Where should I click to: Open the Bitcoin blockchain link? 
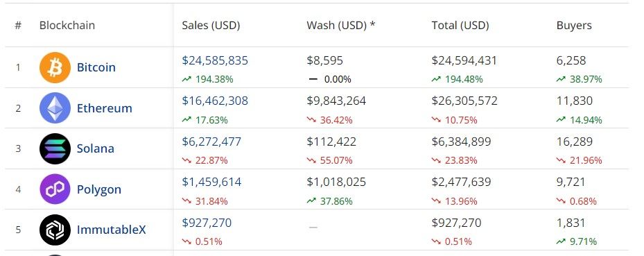pos(96,67)
